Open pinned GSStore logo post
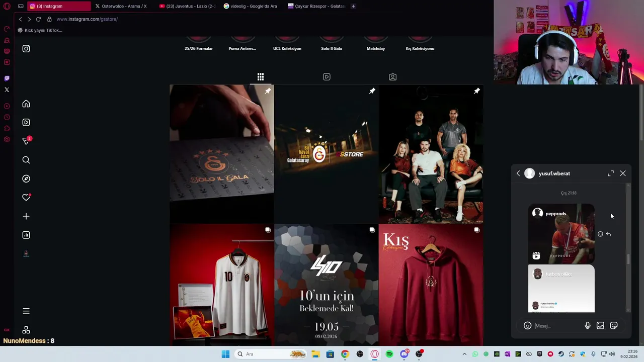This screenshot has width=644, height=362. coord(327,154)
